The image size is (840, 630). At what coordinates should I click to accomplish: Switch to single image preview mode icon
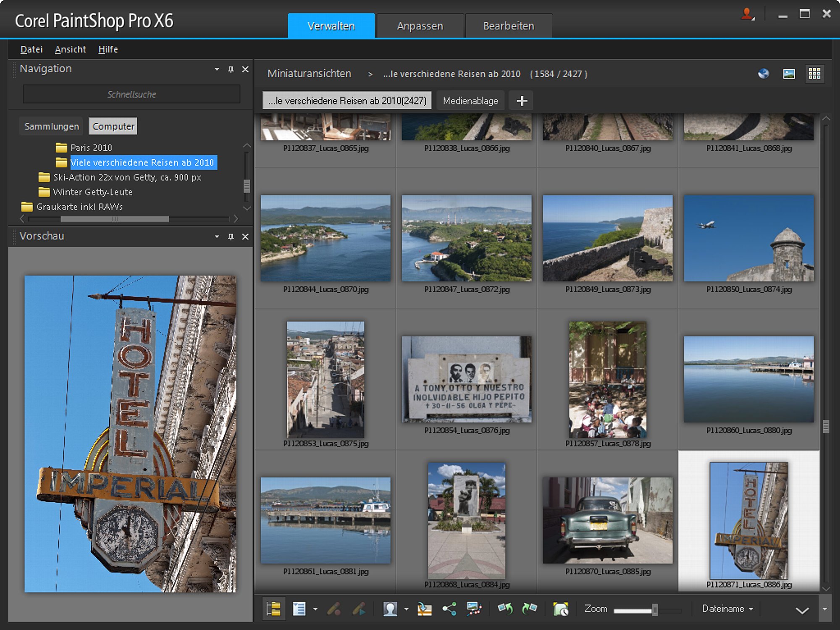pyautogui.click(x=789, y=74)
